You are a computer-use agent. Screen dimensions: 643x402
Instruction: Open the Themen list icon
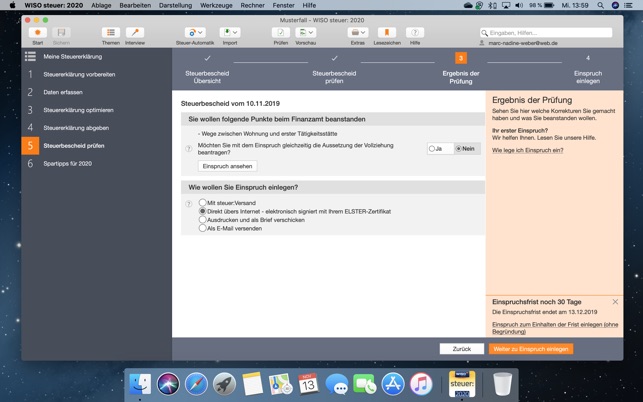111,32
